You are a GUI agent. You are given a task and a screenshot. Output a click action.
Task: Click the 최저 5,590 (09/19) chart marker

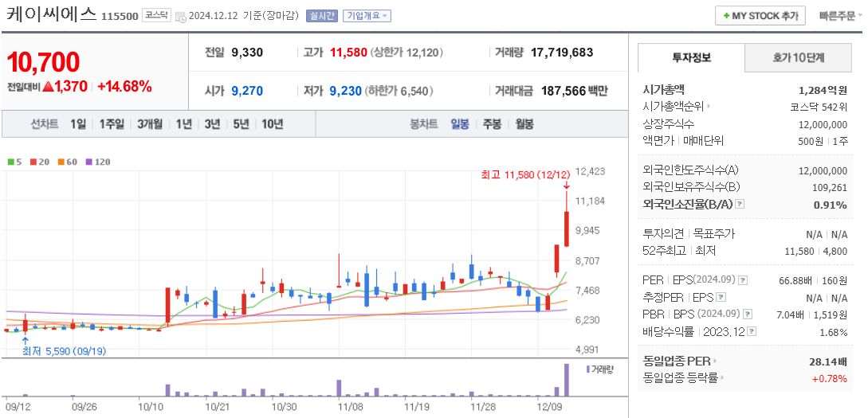pos(64,350)
